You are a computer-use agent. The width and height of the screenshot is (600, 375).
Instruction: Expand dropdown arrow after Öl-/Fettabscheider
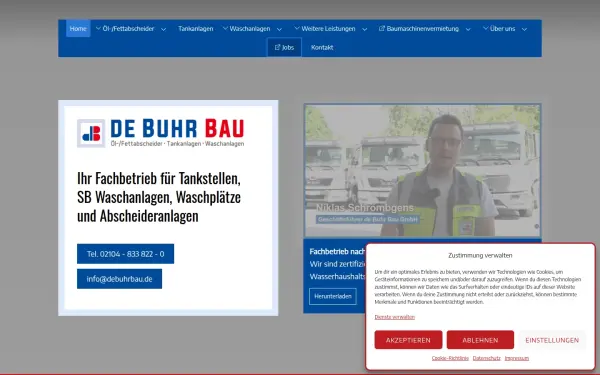point(163,29)
